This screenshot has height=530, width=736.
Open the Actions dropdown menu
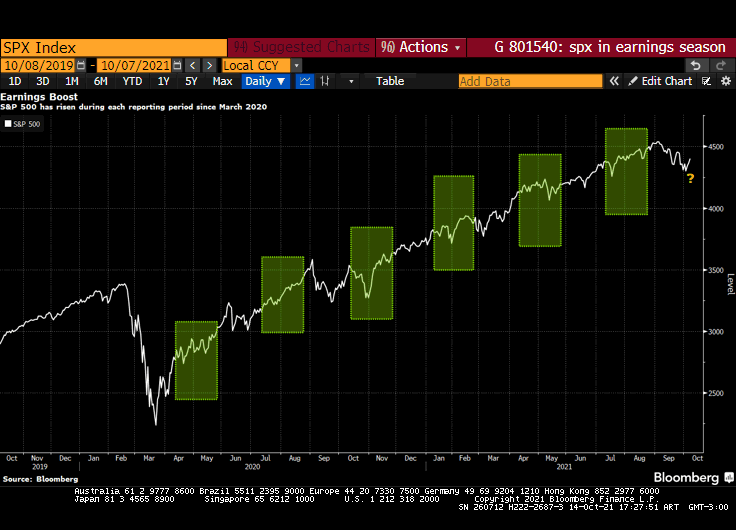pos(421,47)
